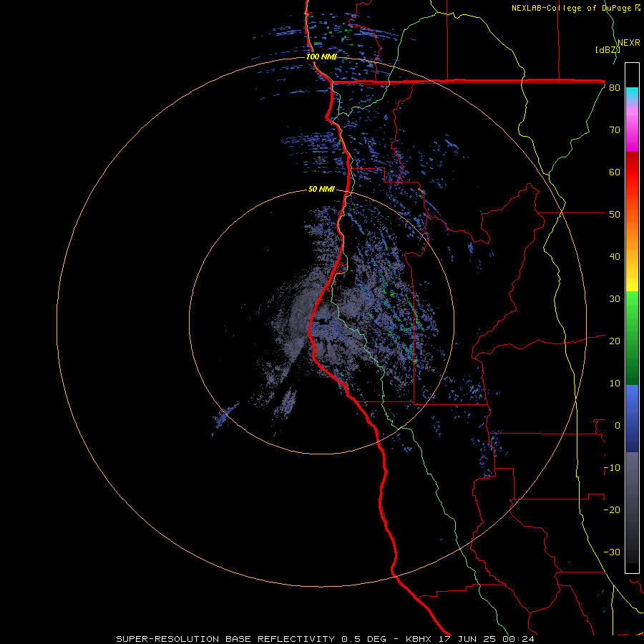The width and height of the screenshot is (644, 644).
Task: Click the dBZ units label
Action: point(608,50)
